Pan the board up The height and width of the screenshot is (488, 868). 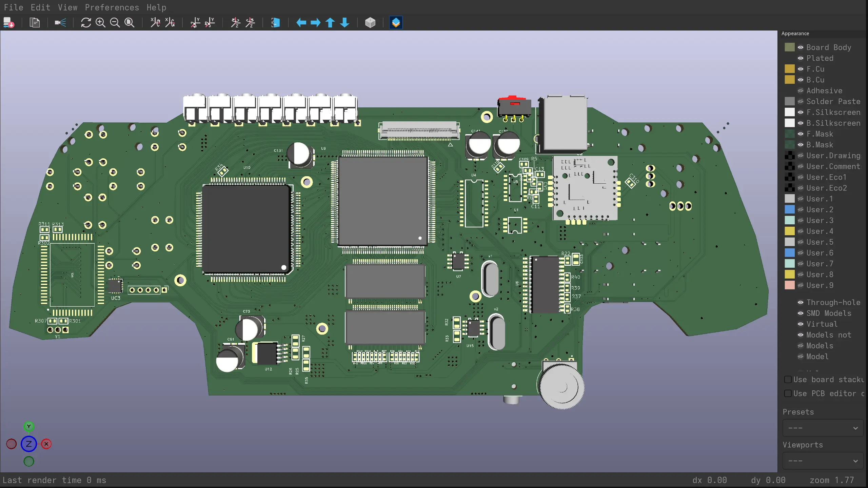tap(330, 23)
